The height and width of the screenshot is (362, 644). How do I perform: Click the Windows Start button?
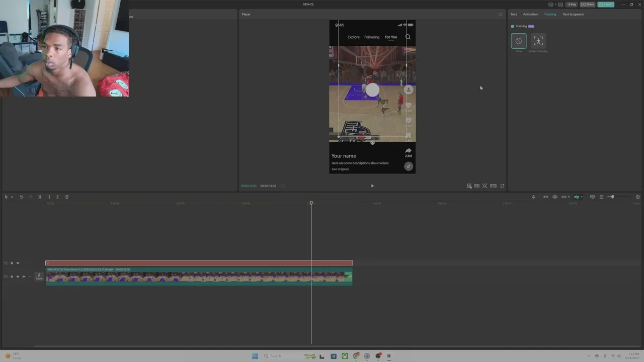(x=255, y=356)
